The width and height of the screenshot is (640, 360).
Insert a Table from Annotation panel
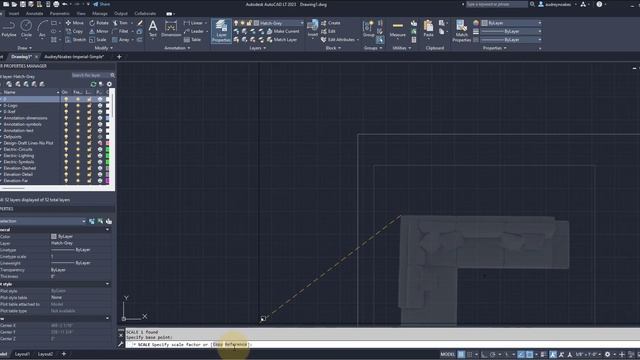[x=192, y=40]
